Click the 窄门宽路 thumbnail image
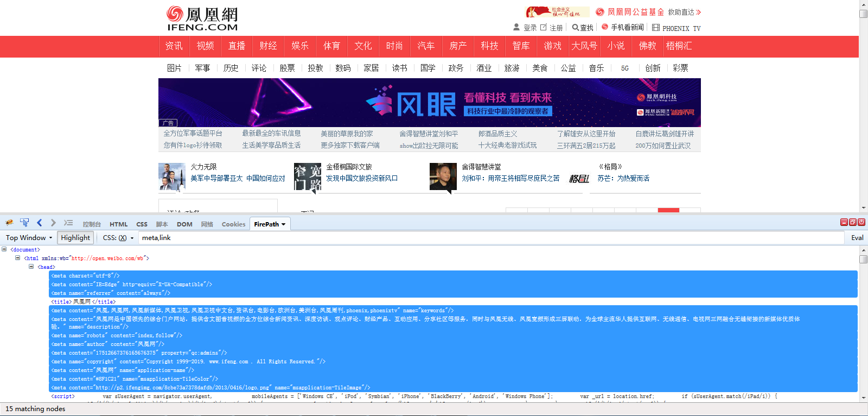868x416 pixels. point(308,177)
